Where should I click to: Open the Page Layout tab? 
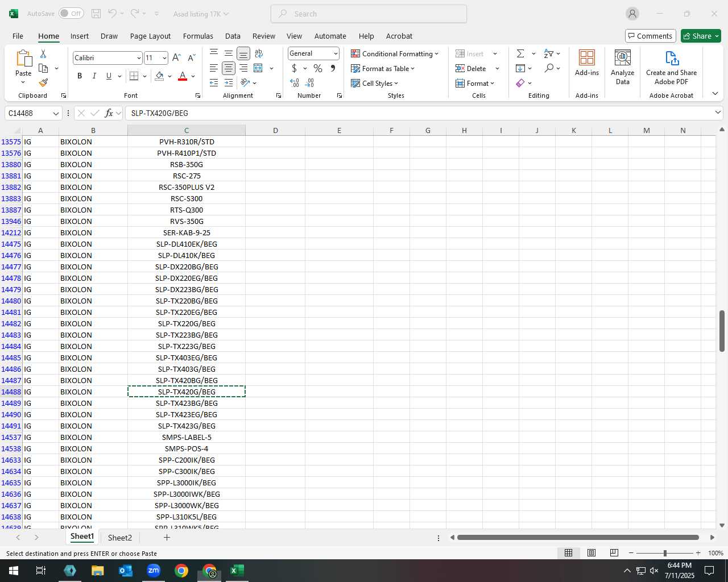point(150,36)
